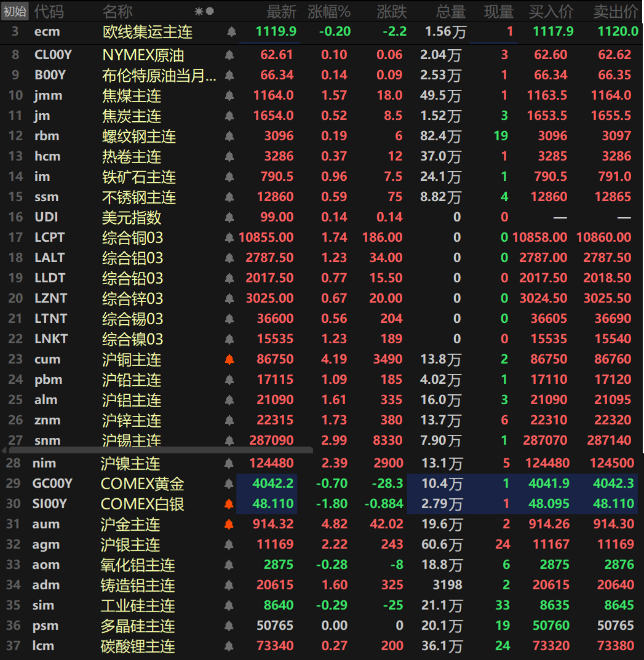Click the alert bell for NYMEX原油
The width and height of the screenshot is (644, 660).
click(x=229, y=55)
